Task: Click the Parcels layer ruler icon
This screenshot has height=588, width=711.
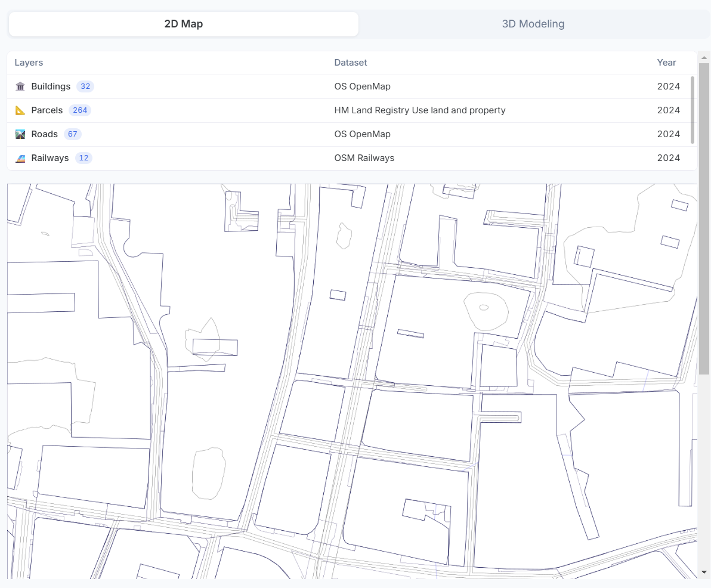Action: [20, 110]
